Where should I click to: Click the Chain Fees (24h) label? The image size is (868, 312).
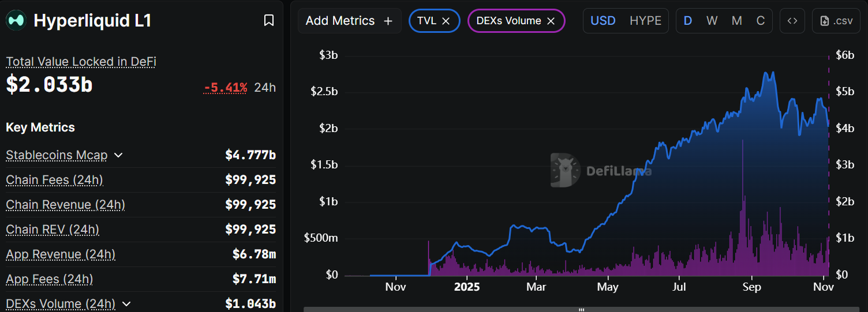[x=54, y=180]
